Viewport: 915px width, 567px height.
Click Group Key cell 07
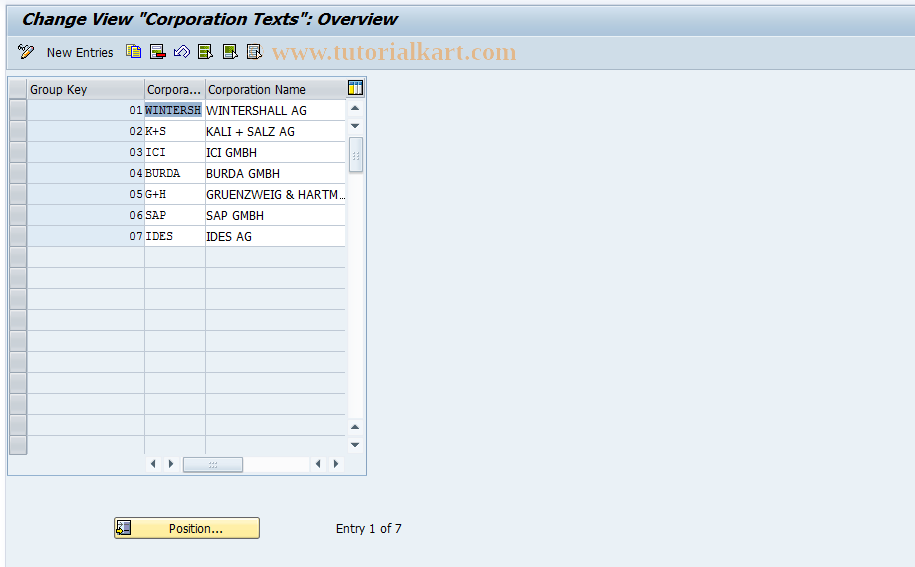[x=86, y=236]
